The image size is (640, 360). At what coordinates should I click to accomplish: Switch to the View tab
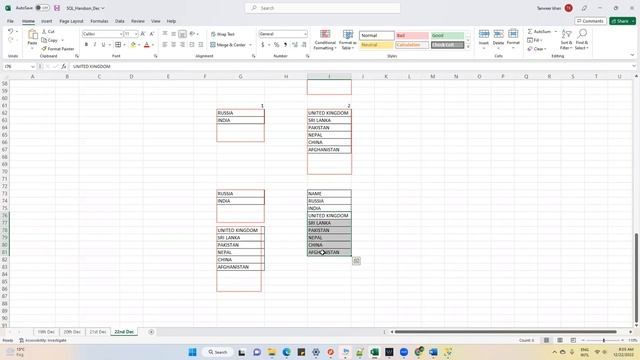(x=156, y=21)
